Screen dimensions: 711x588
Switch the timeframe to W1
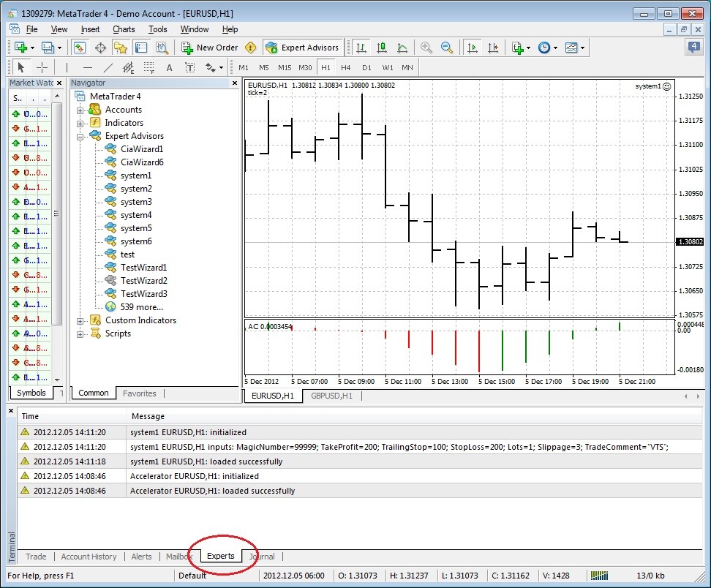(x=387, y=67)
